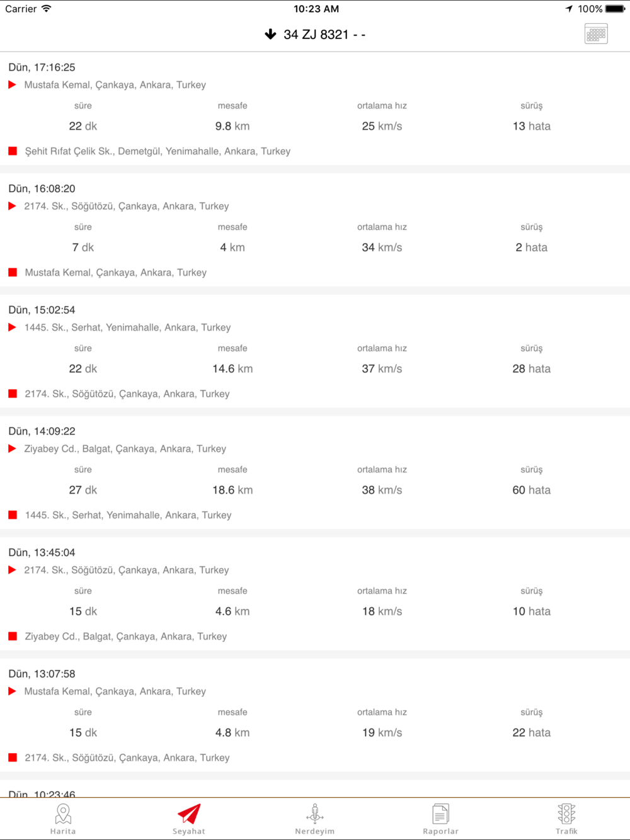Open trip starting Dün, 15:02:54
Viewport: 630px width, 840px height.
(315, 351)
